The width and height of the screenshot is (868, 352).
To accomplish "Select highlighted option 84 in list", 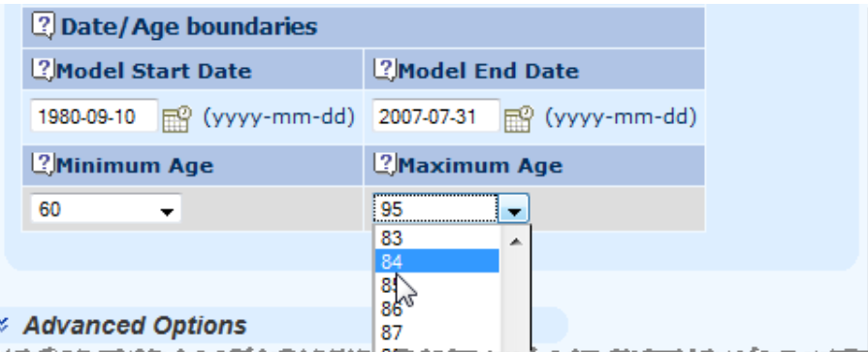I will click(436, 261).
